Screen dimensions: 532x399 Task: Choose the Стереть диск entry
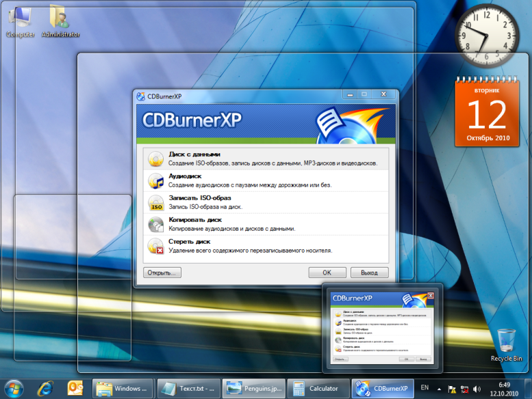[266, 246]
